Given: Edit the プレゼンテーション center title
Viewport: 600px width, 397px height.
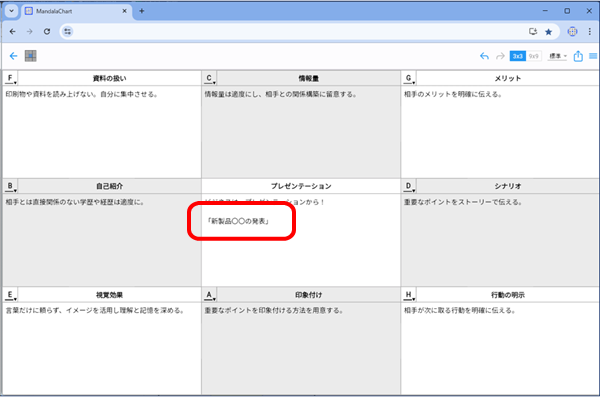Looking at the screenshot, I should tap(301, 186).
